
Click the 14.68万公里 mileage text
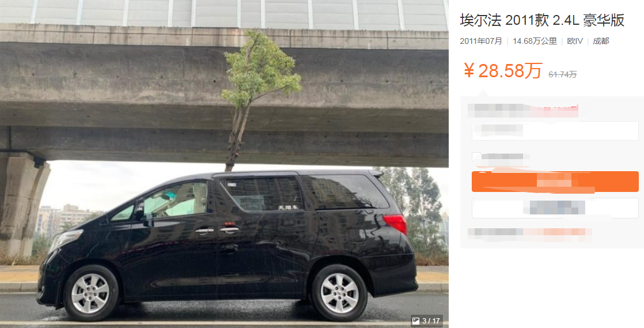pos(535,41)
